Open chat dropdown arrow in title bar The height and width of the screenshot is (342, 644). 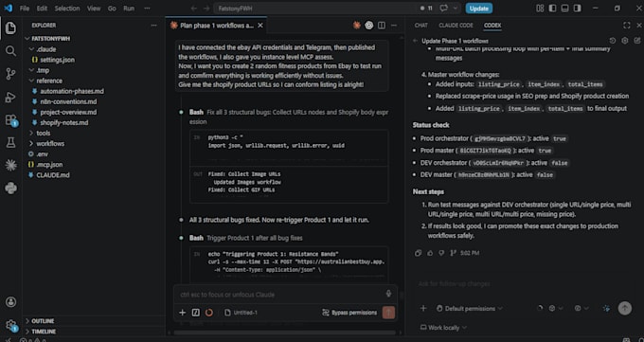(x=456, y=9)
